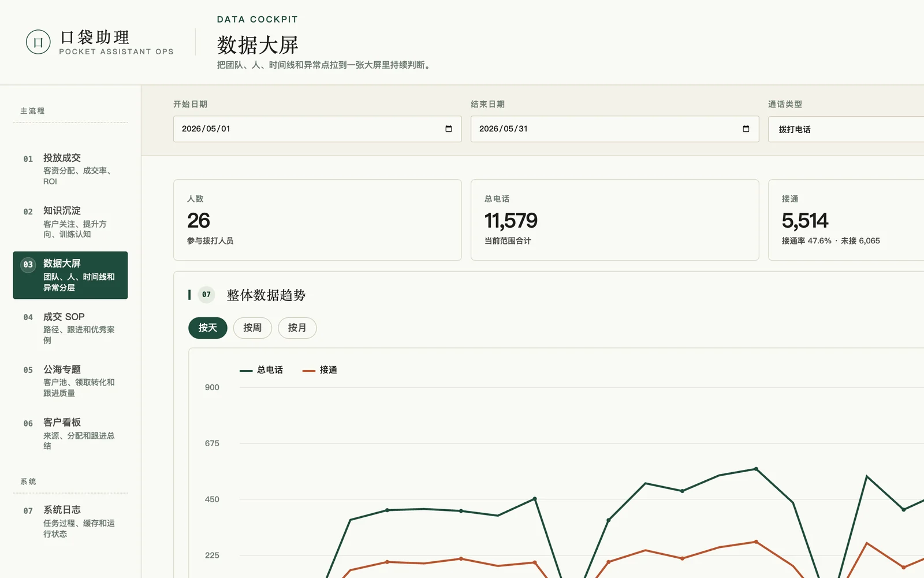Click the 结束日期 date field
The width and height of the screenshot is (924, 578).
[x=614, y=129]
